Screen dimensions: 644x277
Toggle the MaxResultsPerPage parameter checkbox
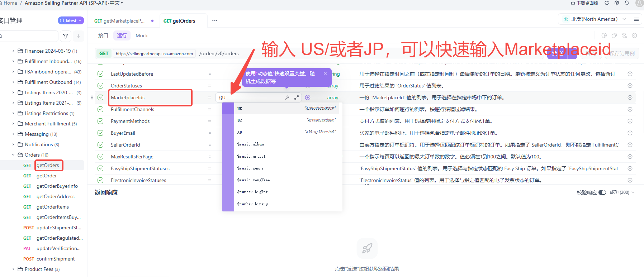[x=100, y=157]
